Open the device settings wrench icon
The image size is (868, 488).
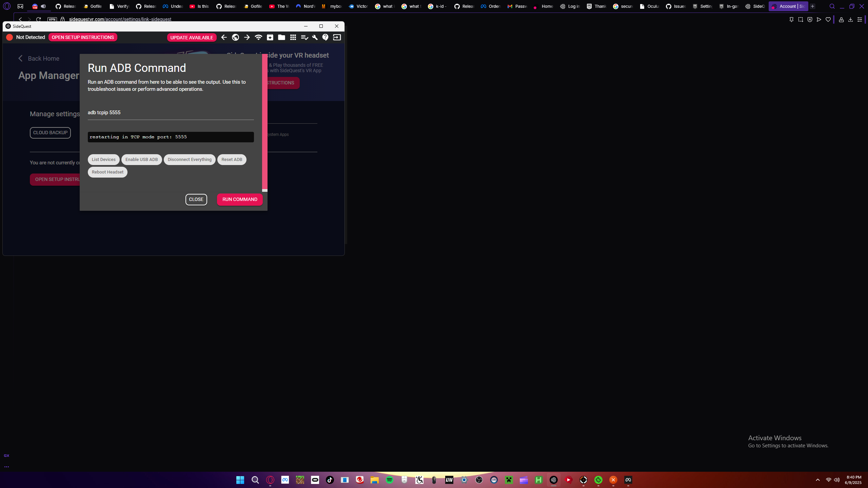pyautogui.click(x=315, y=37)
